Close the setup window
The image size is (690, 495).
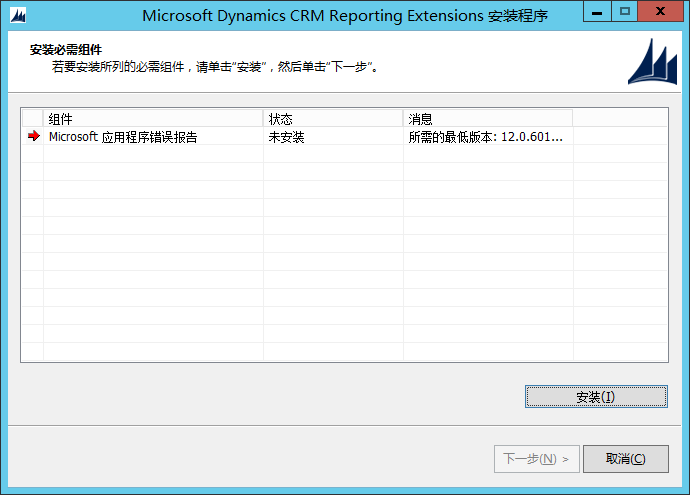[660, 11]
